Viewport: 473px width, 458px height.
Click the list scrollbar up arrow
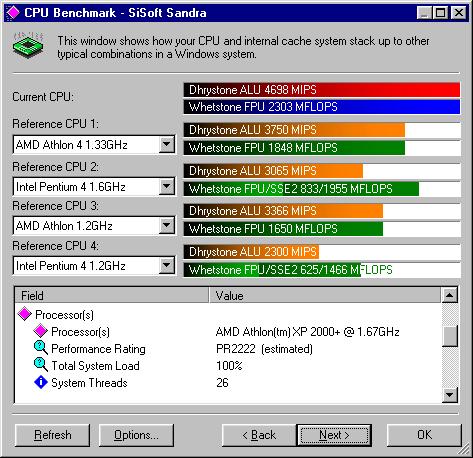click(x=450, y=295)
